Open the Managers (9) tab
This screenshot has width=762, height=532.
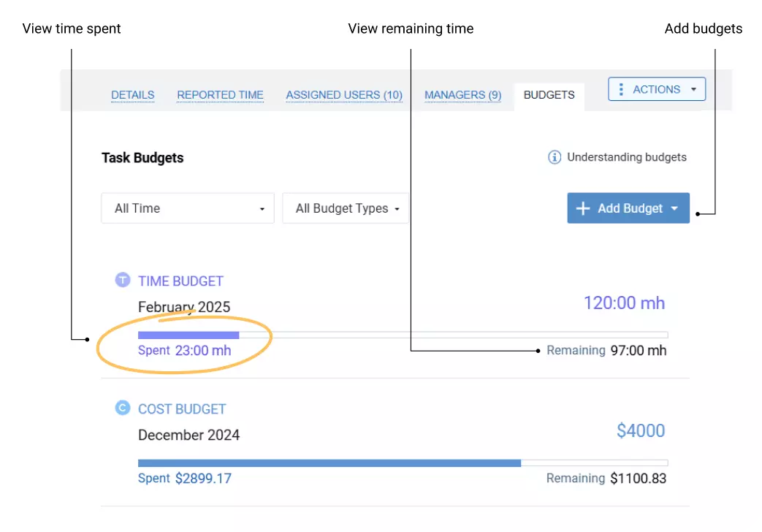click(x=462, y=95)
